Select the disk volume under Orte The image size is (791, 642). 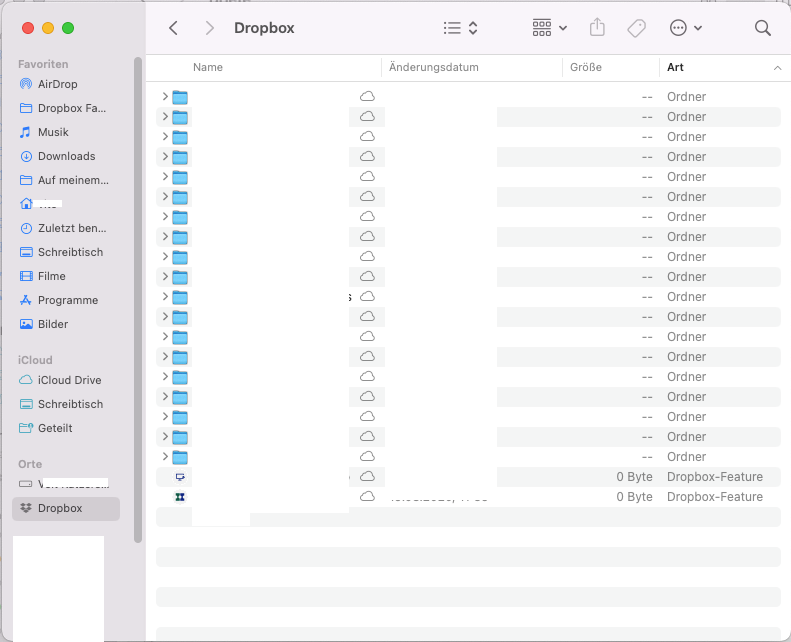64,484
